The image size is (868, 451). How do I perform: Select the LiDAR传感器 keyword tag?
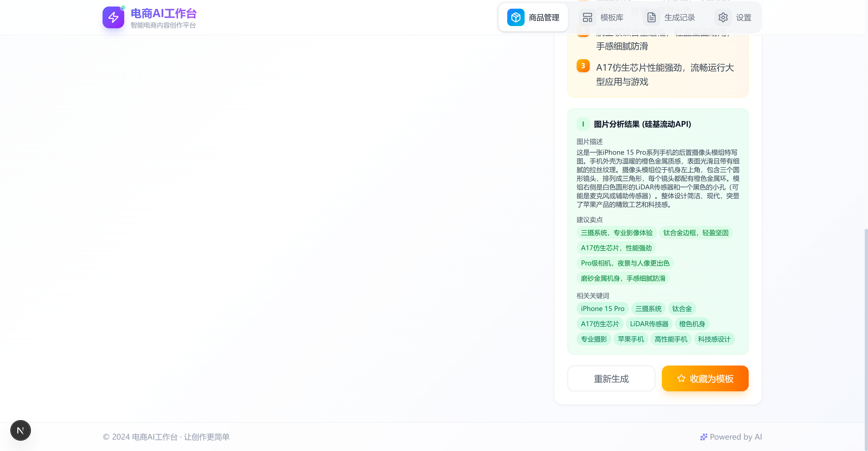tap(649, 324)
